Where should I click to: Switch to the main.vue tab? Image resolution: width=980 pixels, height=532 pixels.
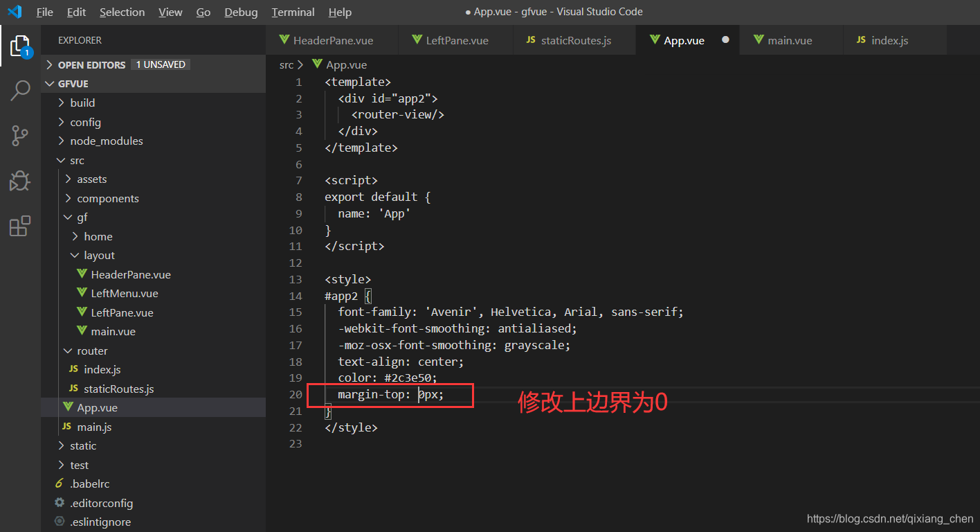point(791,40)
